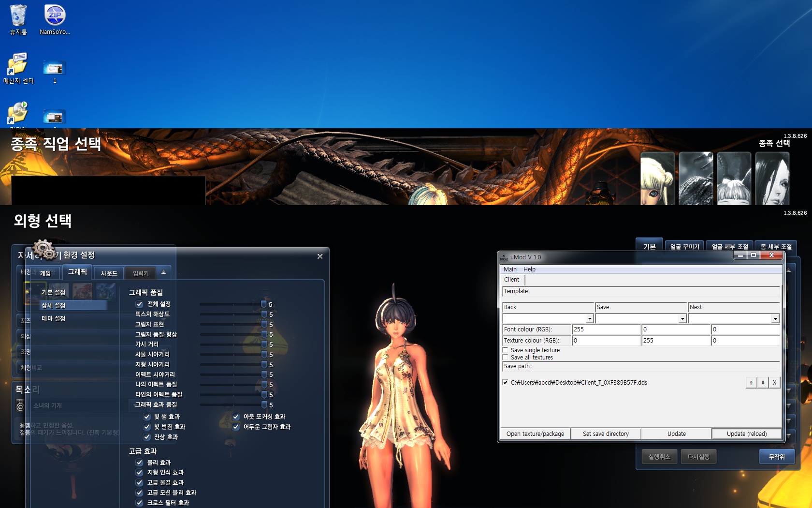Image resolution: width=812 pixels, height=508 pixels.
Task: Click the collapse arrow next to the 입력키 tab
Action: [164, 273]
